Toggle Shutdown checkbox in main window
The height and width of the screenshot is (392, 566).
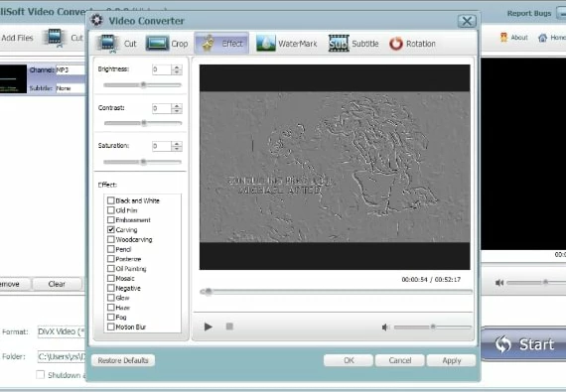pyautogui.click(x=40, y=374)
